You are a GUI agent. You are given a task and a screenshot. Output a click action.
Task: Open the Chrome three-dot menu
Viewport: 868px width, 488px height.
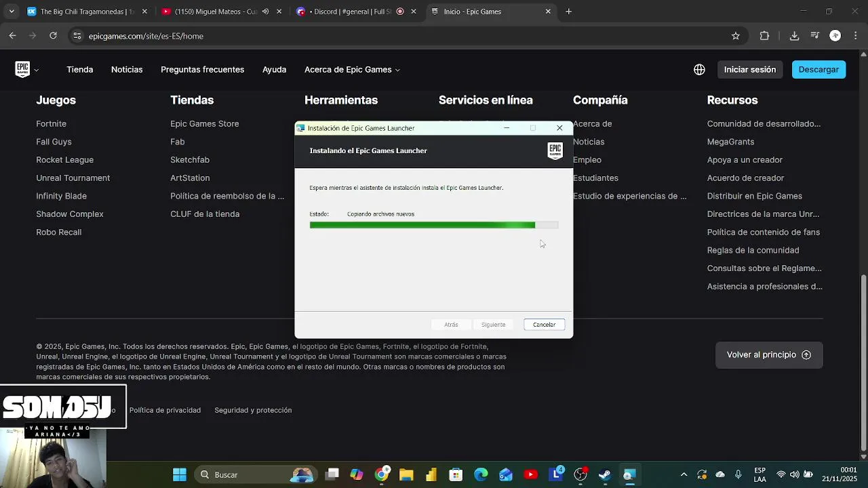pos(856,36)
